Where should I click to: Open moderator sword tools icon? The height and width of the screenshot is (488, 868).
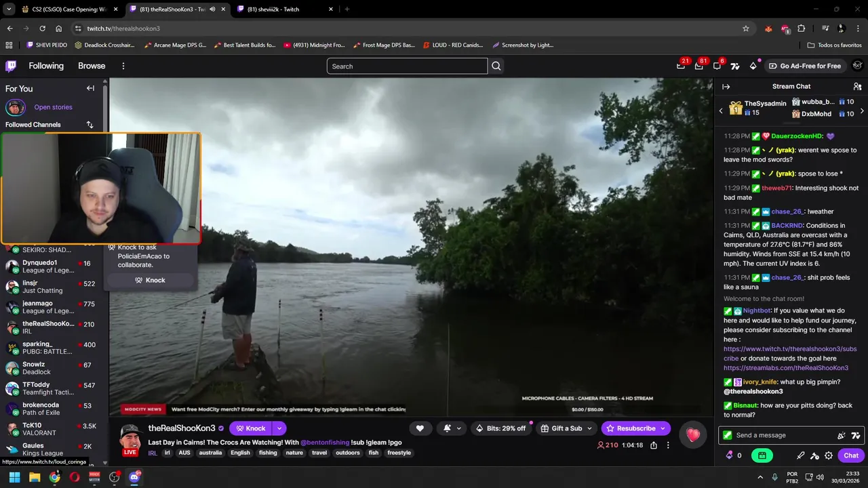coord(801,455)
